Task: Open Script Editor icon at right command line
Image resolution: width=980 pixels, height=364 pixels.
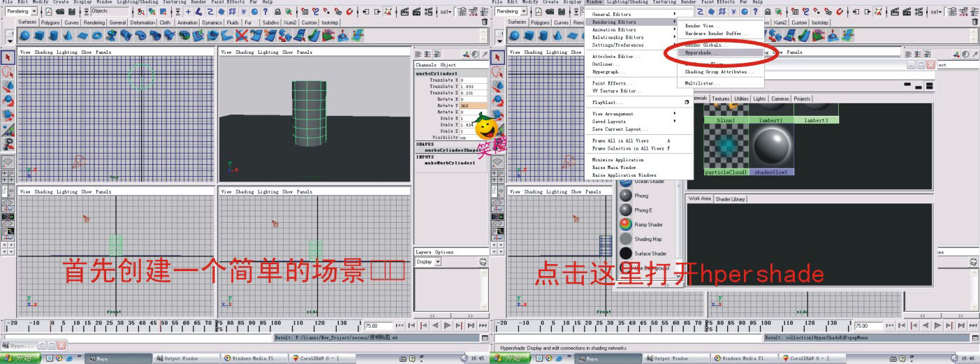Action: pos(975,337)
